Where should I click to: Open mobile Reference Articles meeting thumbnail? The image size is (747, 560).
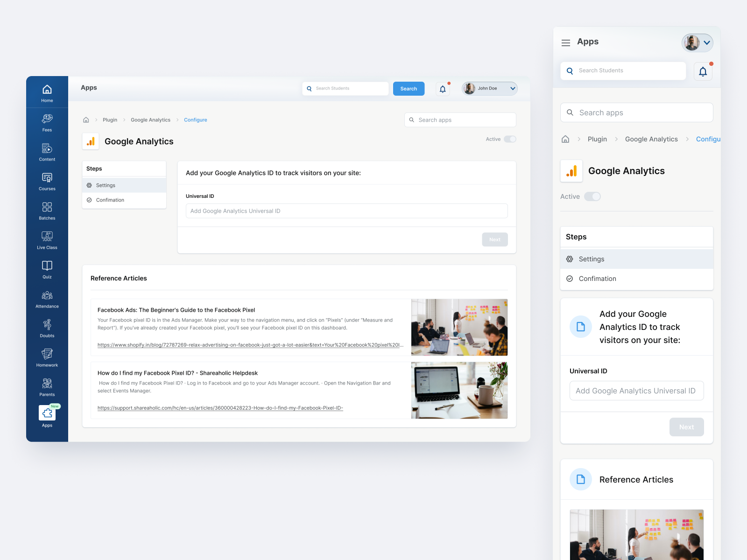pos(637,535)
